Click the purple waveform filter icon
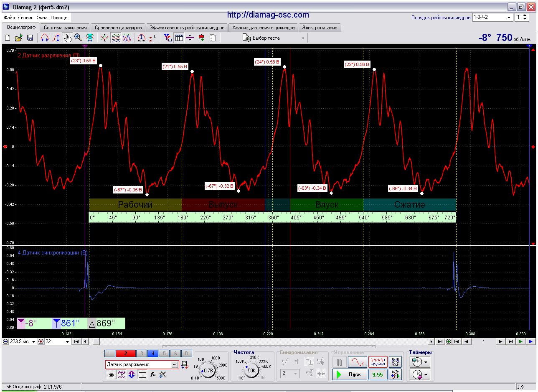 pyautogui.click(x=122, y=375)
